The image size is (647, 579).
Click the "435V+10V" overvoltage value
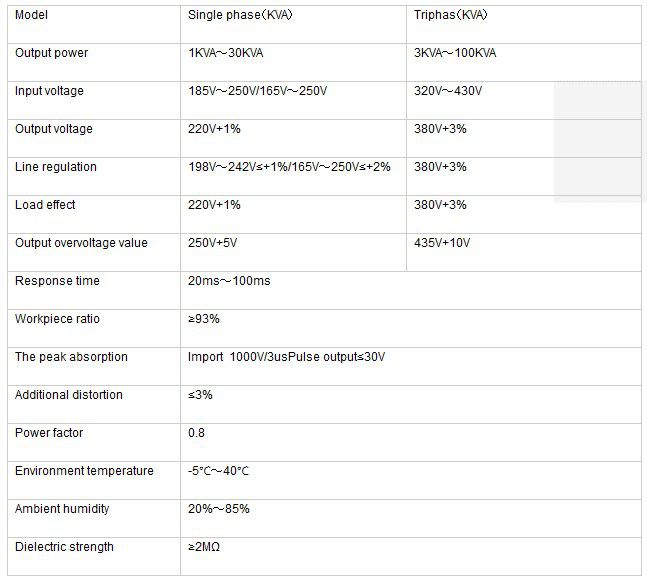tap(442, 243)
